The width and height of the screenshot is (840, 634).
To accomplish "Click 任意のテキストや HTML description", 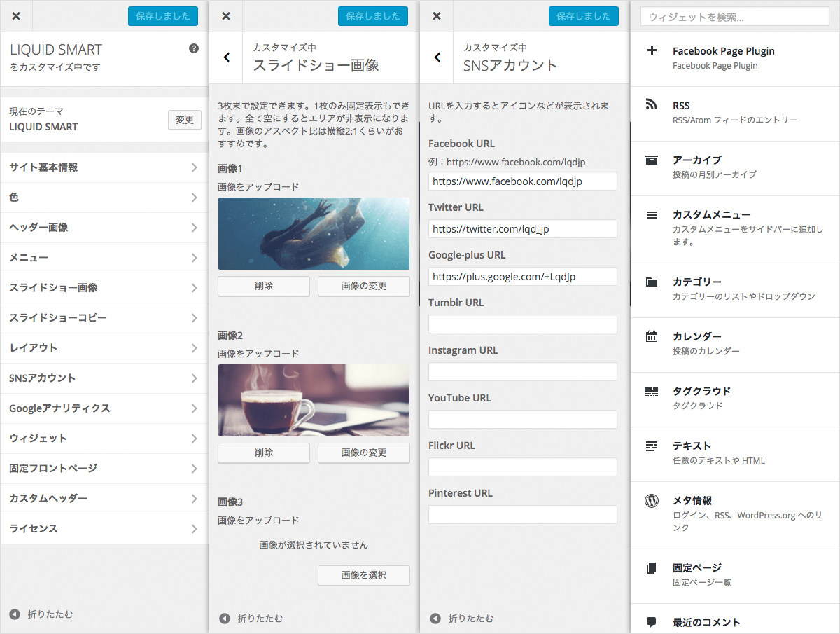I will pyautogui.click(x=719, y=461).
